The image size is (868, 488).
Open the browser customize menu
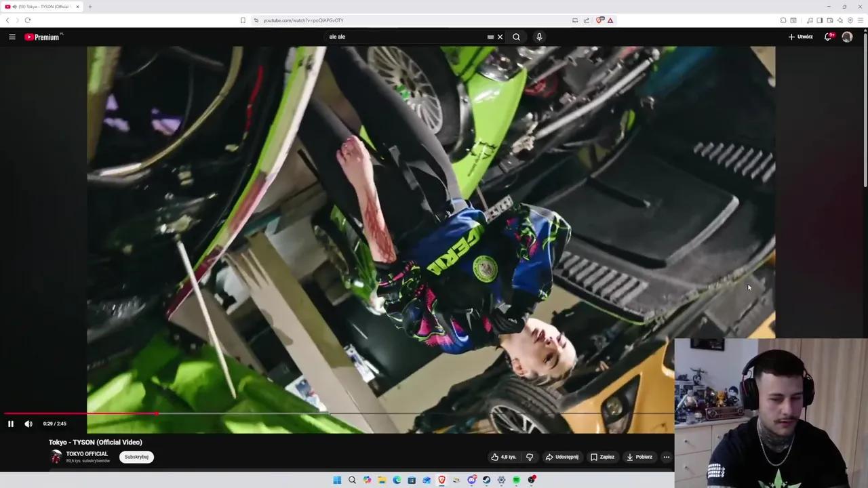[x=860, y=20]
